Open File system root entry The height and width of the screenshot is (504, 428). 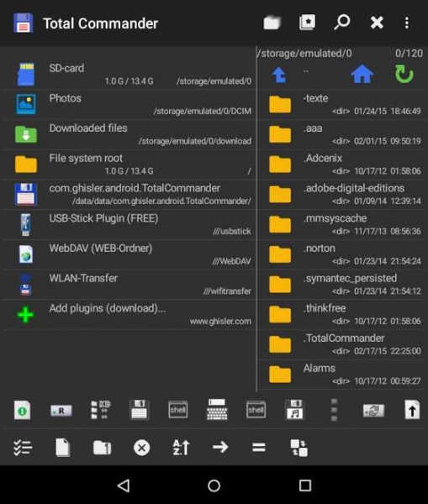tap(129, 165)
